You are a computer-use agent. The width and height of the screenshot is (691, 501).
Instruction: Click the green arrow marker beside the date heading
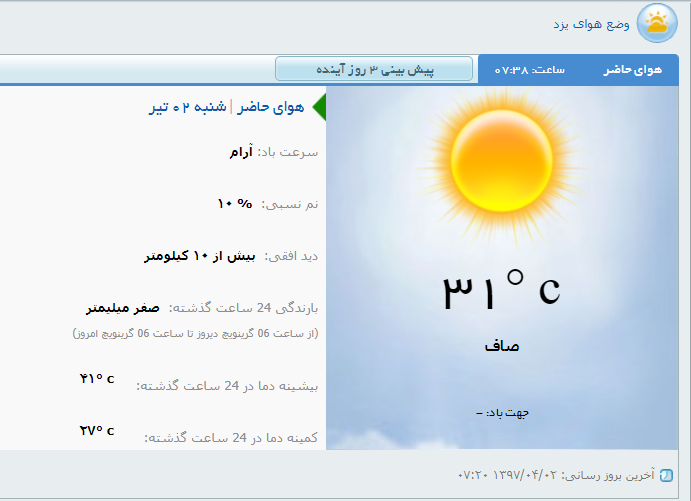pos(319,107)
